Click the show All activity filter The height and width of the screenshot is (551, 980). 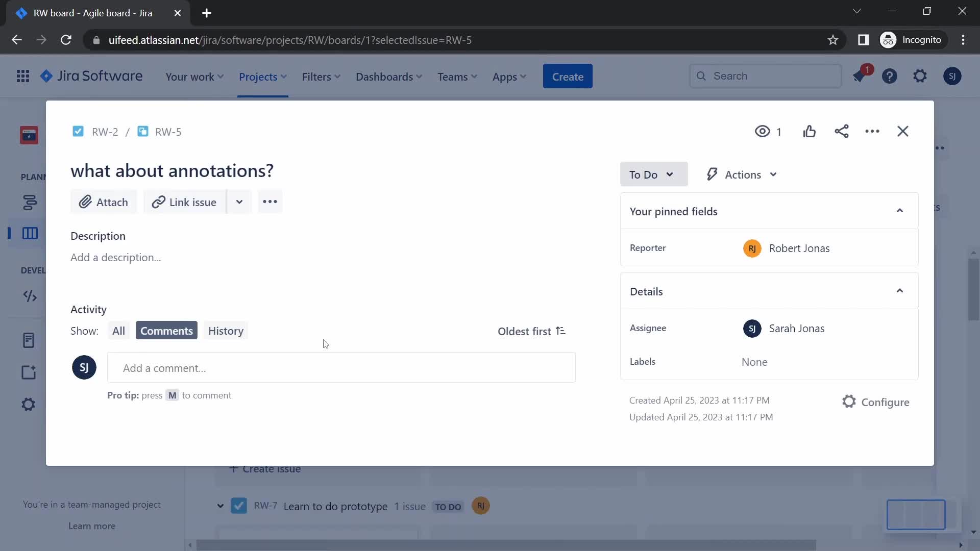point(118,330)
